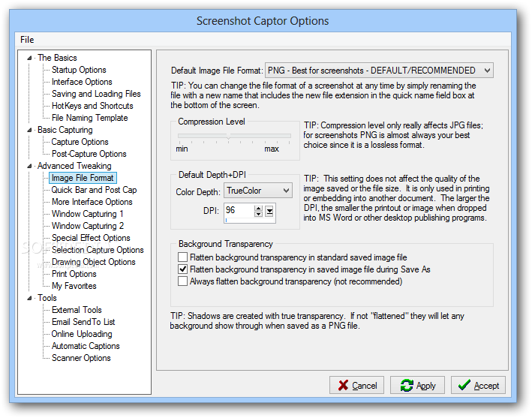Click The Basics category label
Viewport: 532px width, 418px height.
[57, 58]
